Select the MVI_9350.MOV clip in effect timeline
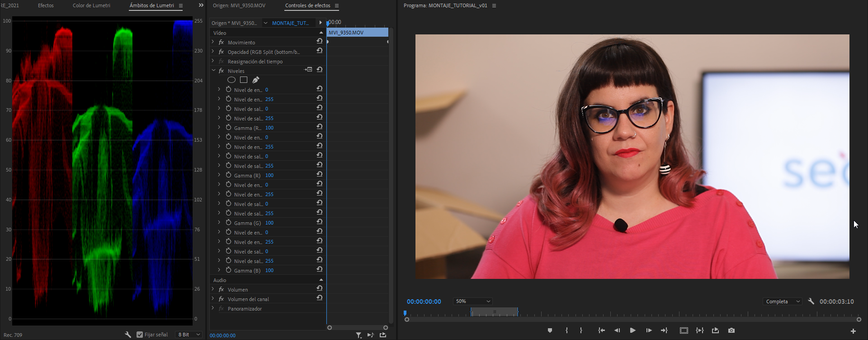868x340 pixels. tap(357, 32)
